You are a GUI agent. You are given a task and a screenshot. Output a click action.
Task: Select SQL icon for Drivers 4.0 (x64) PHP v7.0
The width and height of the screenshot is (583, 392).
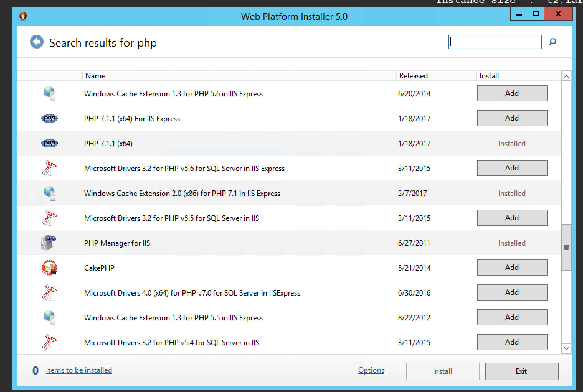click(x=50, y=293)
